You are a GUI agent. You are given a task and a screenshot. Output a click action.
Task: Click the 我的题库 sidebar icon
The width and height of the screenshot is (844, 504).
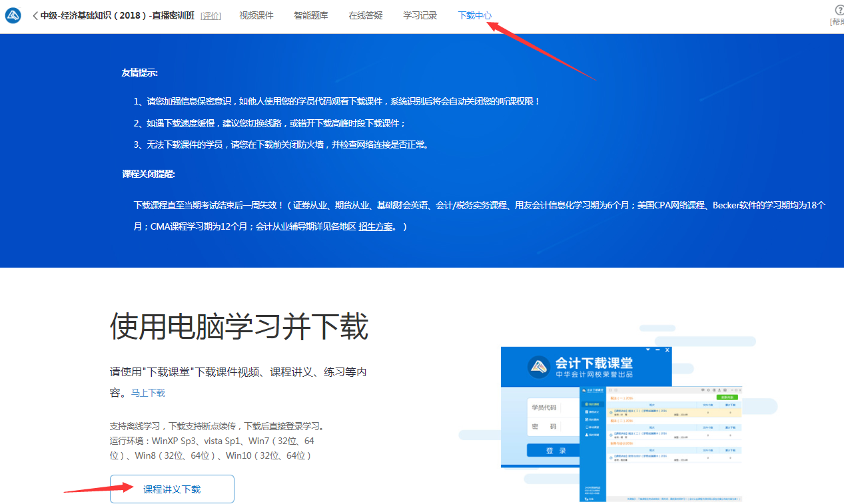tap(586, 420)
